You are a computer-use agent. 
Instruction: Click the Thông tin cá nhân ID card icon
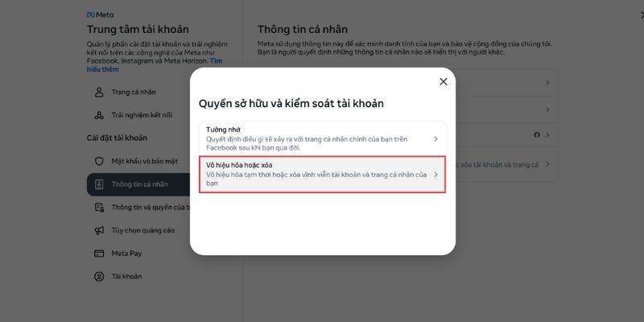pyautogui.click(x=99, y=184)
